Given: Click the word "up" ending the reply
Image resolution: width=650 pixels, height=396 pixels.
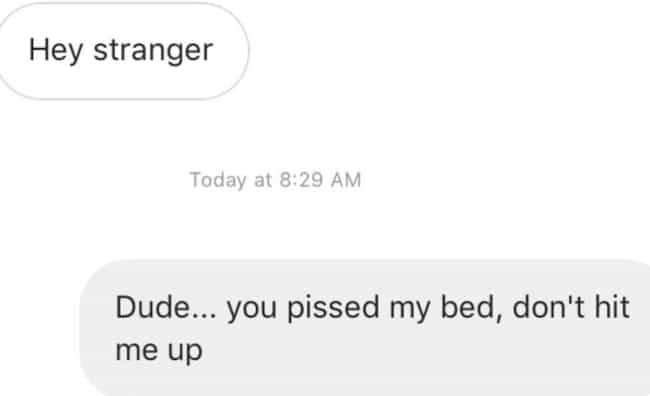Looking at the screenshot, I should coord(185,353).
